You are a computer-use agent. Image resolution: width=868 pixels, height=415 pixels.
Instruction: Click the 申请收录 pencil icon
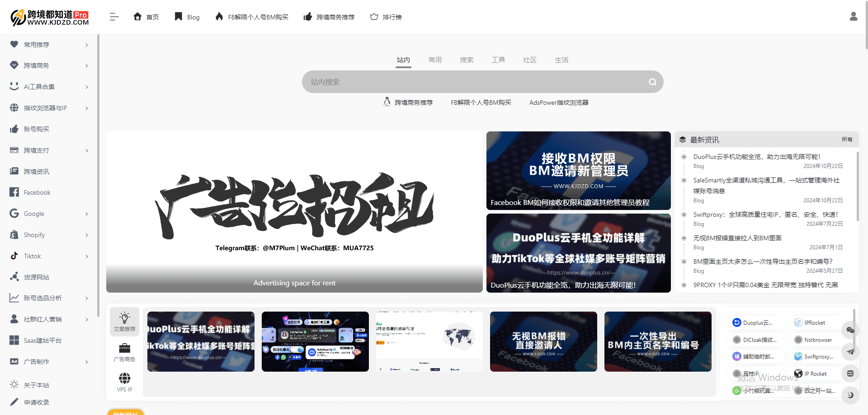click(x=14, y=402)
